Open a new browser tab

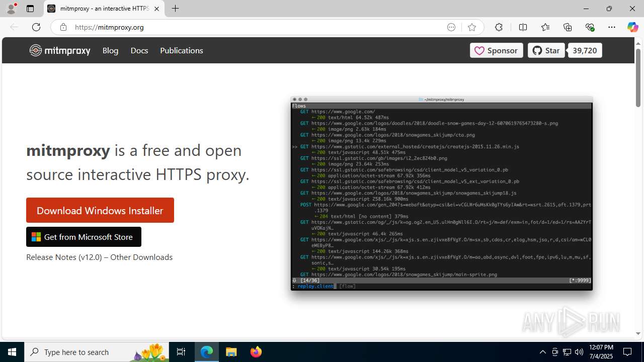pos(175,9)
